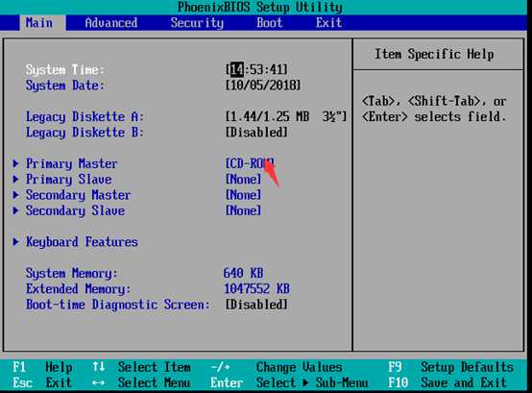Click the F9 Setup Defaults hint
532x393 pixels.
coord(450,367)
